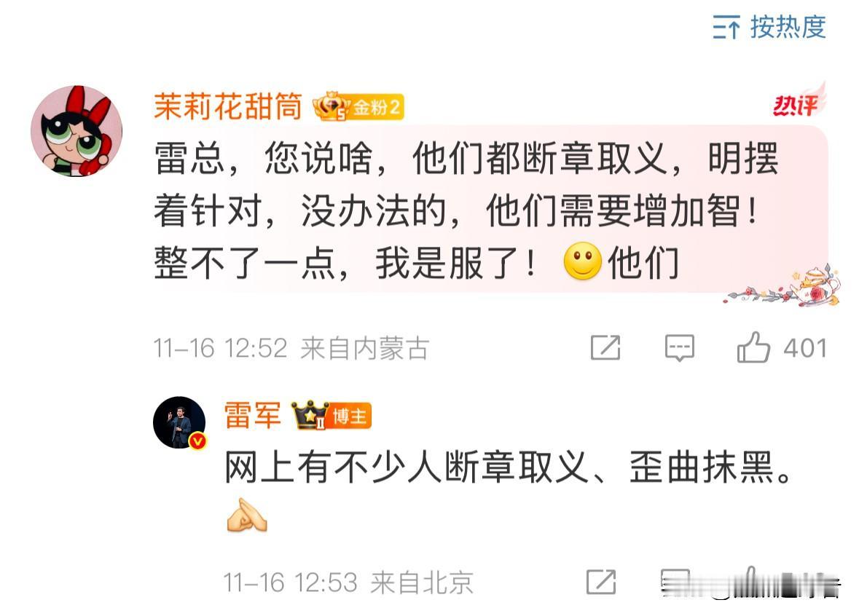859x616 pixels.
Task: Reply to 茉莉花甜筒 via speech bubble icon
Action: (679, 348)
